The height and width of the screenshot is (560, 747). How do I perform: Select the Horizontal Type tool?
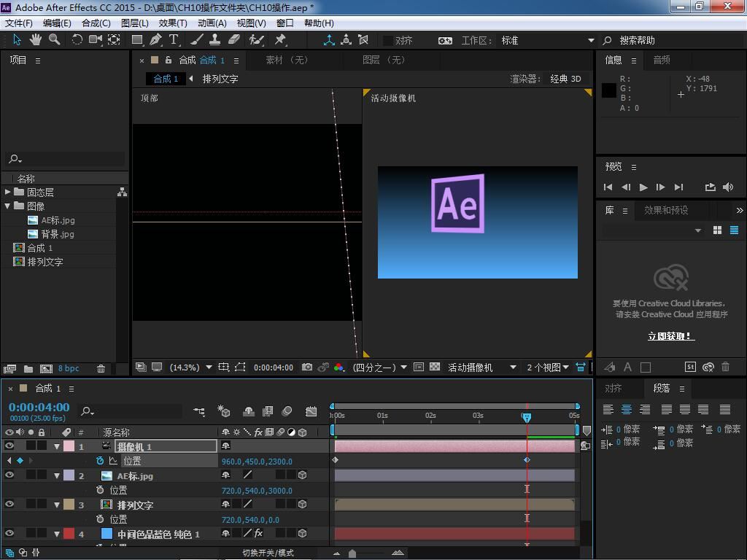pyautogui.click(x=174, y=39)
